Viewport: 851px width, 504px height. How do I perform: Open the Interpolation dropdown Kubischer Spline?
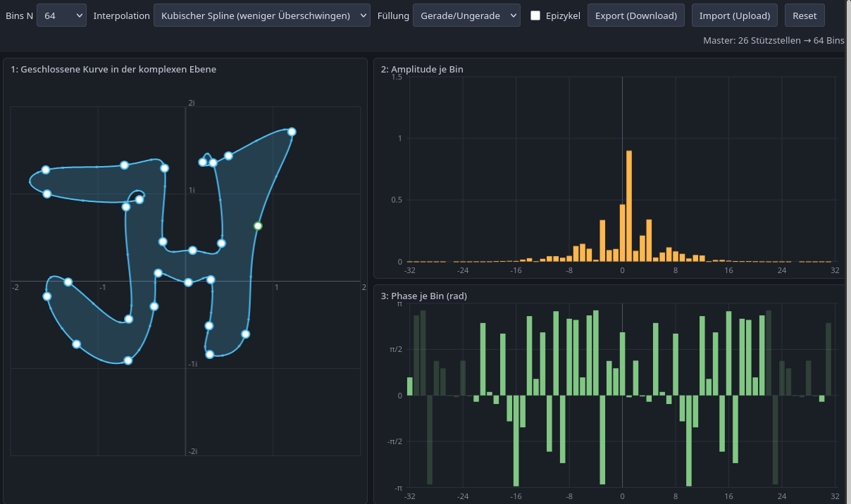coord(262,15)
